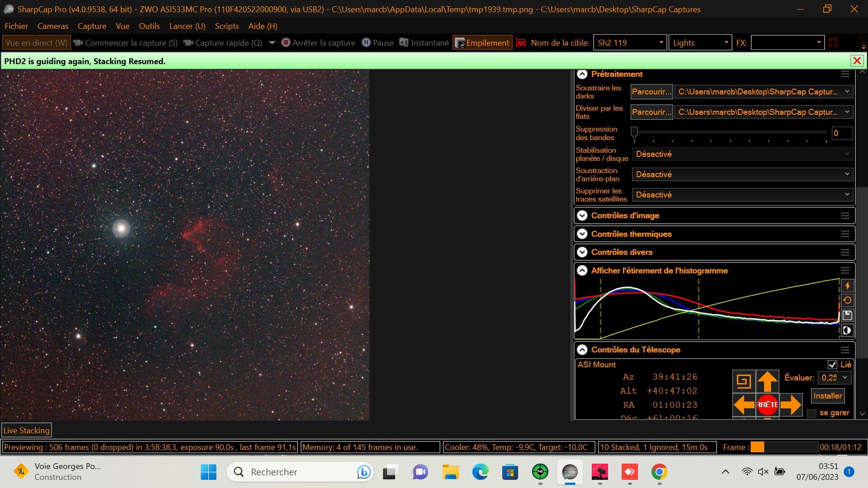Toggle the Empilement live stacking button
This screenshot has width=868, height=488.
click(x=482, y=43)
